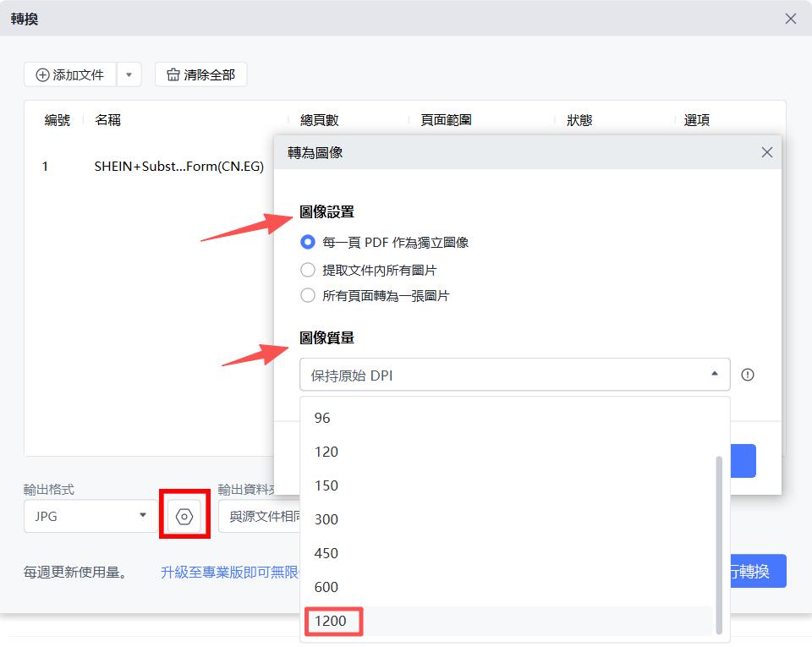
Task: Select 每一頁 PDF 作為獨立圖像 option
Action: (x=307, y=242)
